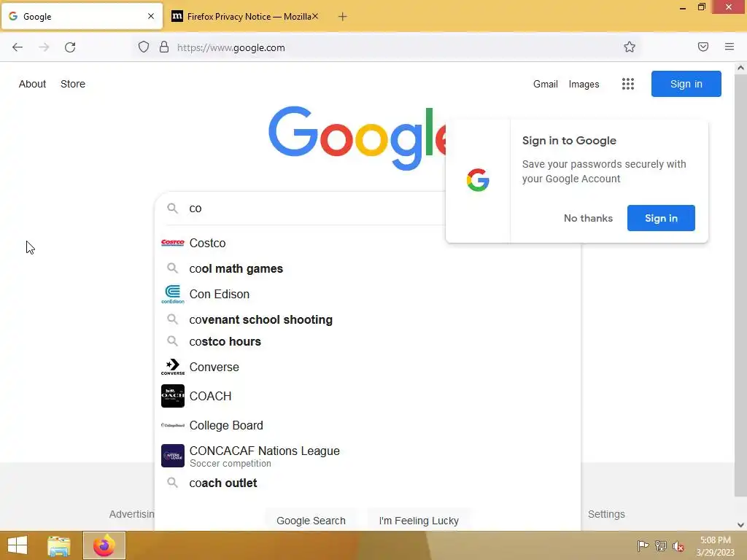Image resolution: width=747 pixels, height=560 pixels.
Task: Go back using the back arrow
Action: click(x=18, y=47)
